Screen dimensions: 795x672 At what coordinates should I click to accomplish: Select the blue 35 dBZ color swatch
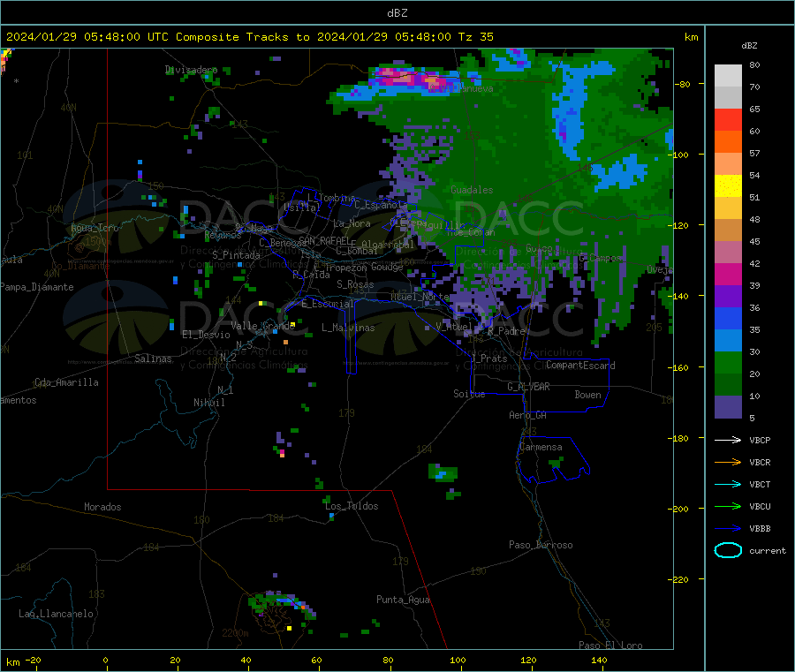(x=728, y=318)
